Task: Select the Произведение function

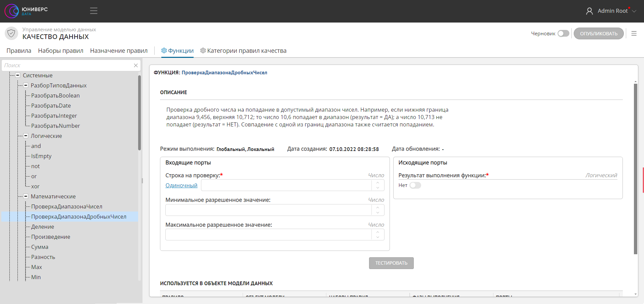Action: point(51,237)
